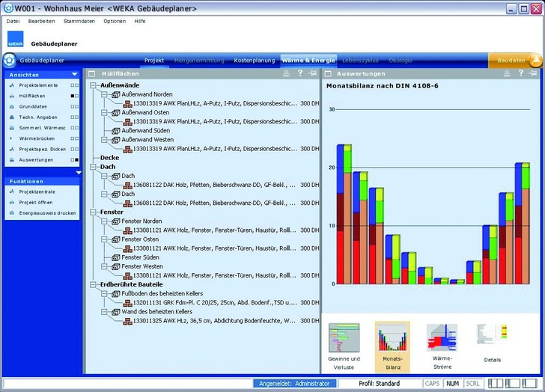Switch to the Kostenplanung tab
Viewport: 545px width, 392px height.
point(255,60)
